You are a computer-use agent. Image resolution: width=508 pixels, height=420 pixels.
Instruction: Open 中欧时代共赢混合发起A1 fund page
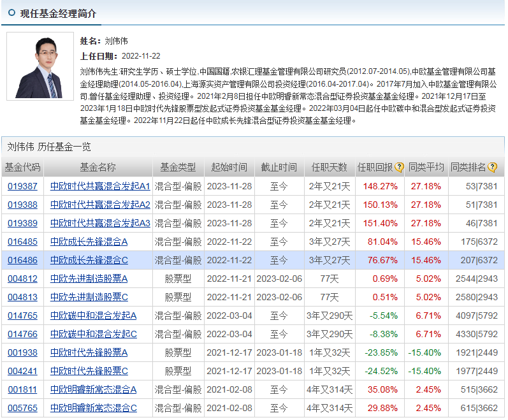100,186
